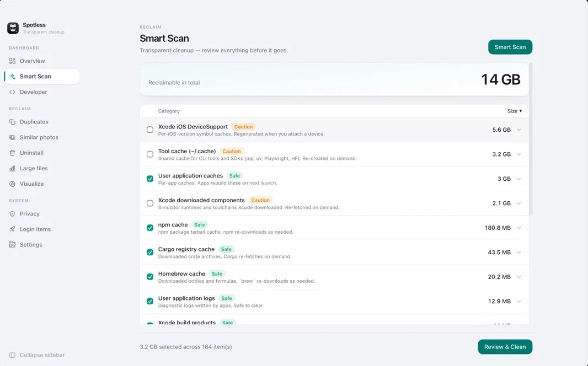Expand Xcode downloaded components chevron
This screenshot has width=588, height=366.
(x=519, y=203)
